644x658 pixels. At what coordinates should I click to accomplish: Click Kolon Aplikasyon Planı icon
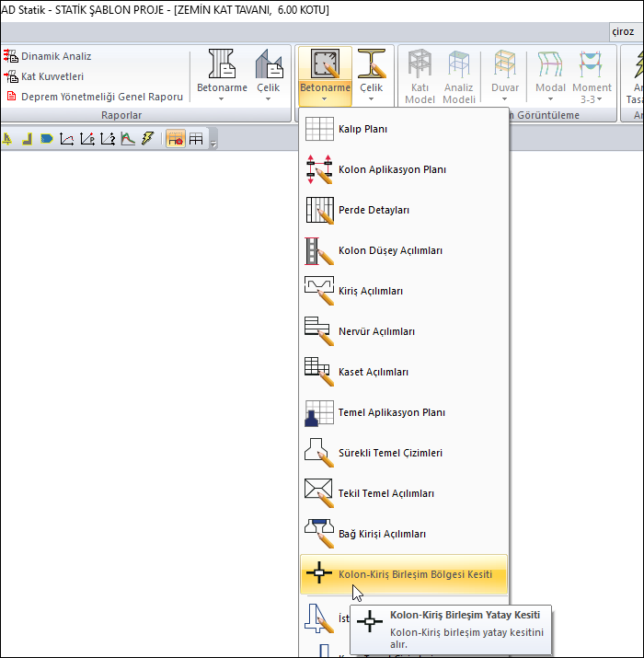pos(319,169)
